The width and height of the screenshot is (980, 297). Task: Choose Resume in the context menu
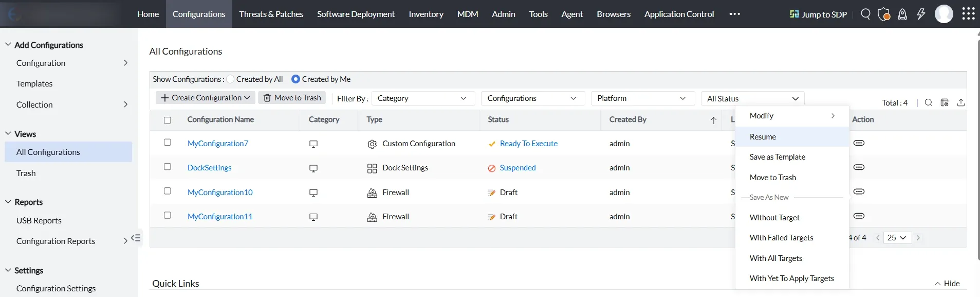click(792, 137)
